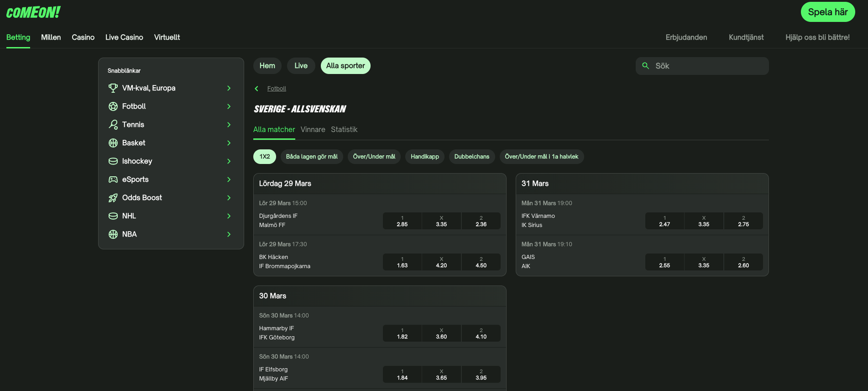Screen dimensions: 868x391
Task: Select Båda lagen gör mål filter
Action: (x=312, y=157)
